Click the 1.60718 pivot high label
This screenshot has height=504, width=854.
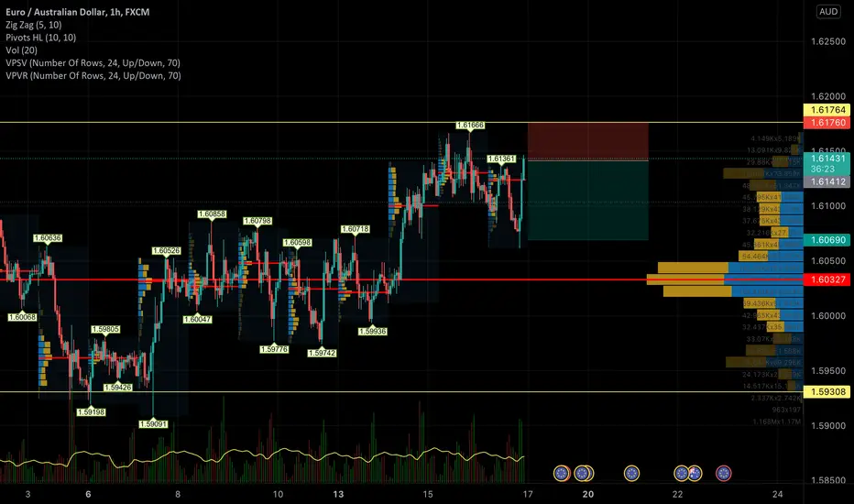coord(356,229)
